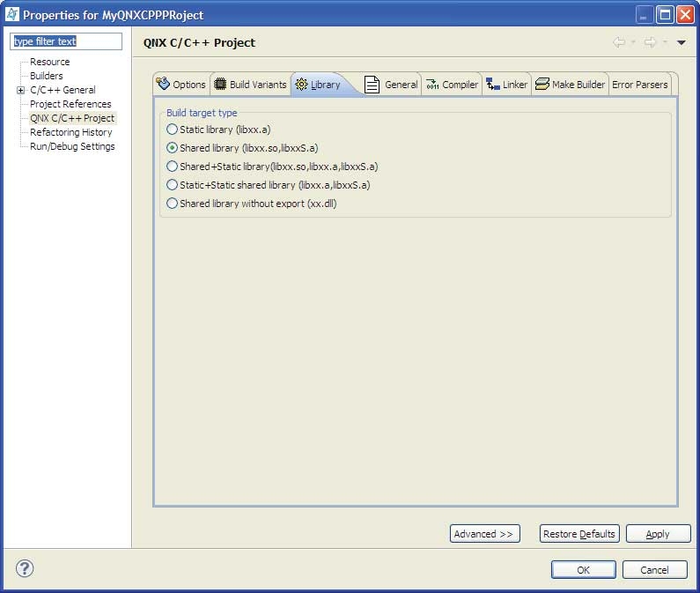Screen dimensions: 700x593
Task: Click the Linker tab icon
Action: coord(492,85)
